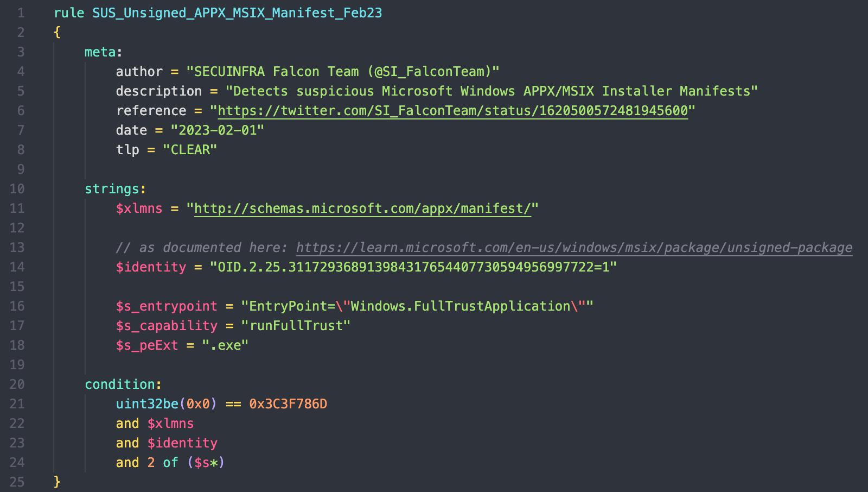This screenshot has height=492, width=868.
Task: Click the '// as documented here:' comment text
Action: (x=202, y=248)
